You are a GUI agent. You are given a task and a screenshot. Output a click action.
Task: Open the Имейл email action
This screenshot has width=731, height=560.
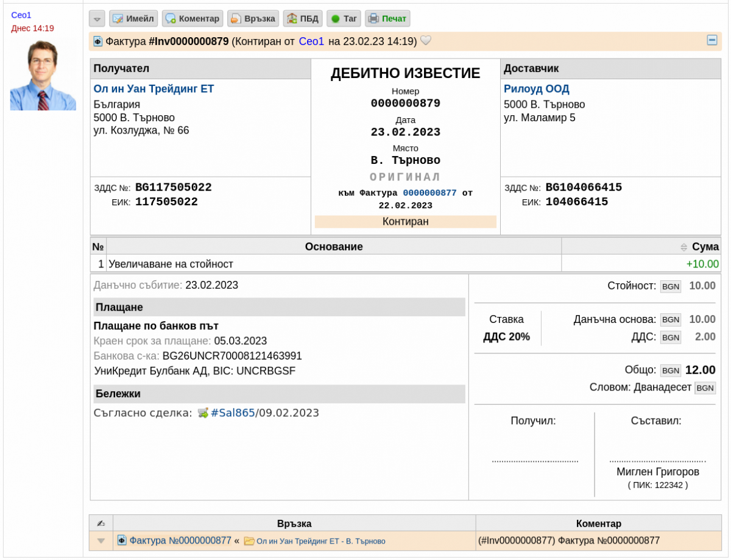pos(133,18)
